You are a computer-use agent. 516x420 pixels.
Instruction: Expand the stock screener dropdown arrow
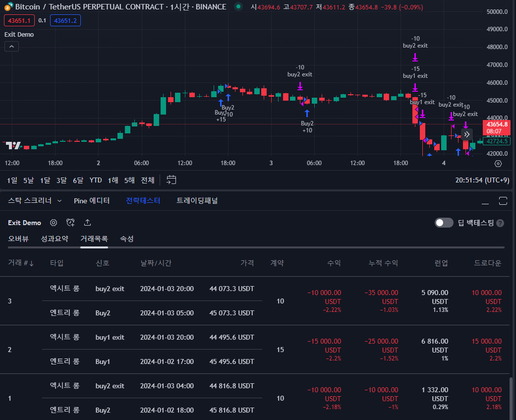59,201
